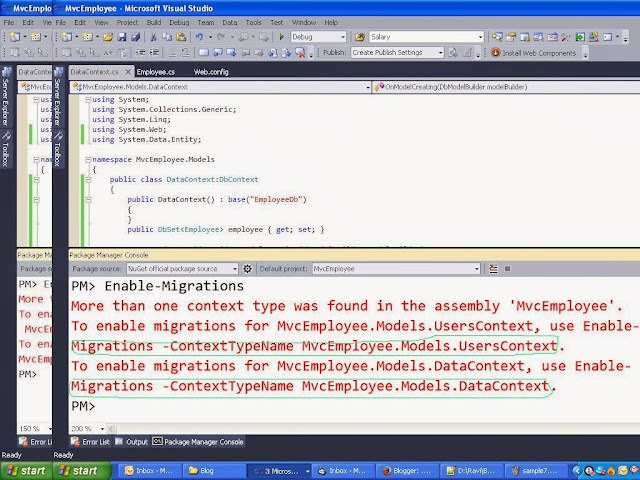Click console scroll-left arrow beside zoom box
Screen dimensions: 640x480
[x=111, y=429]
